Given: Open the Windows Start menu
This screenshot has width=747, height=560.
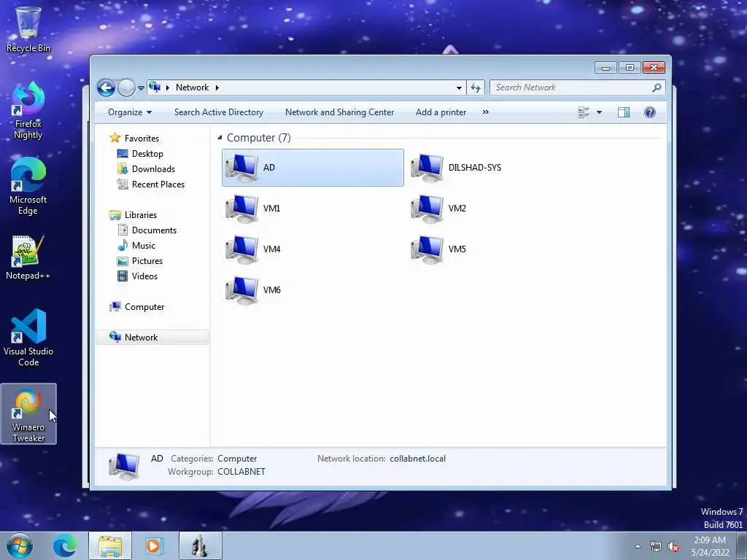Looking at the screenshot, I should pos(20,545).
